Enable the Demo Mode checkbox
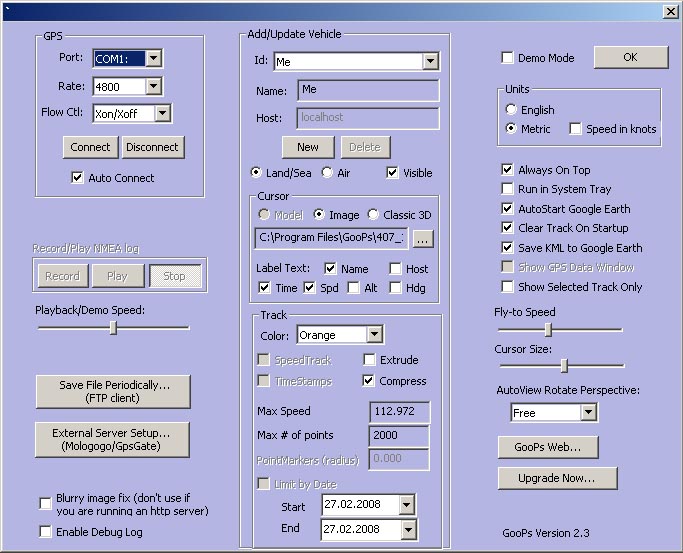683x553 pixels. 507,57
